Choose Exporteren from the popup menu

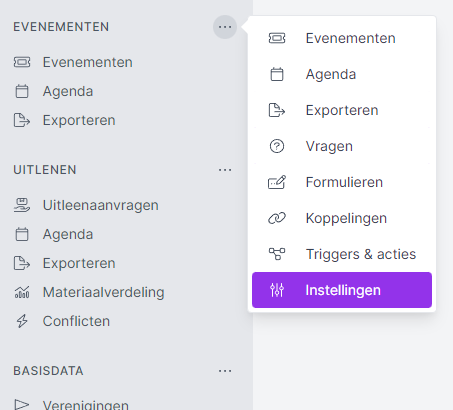342,110
